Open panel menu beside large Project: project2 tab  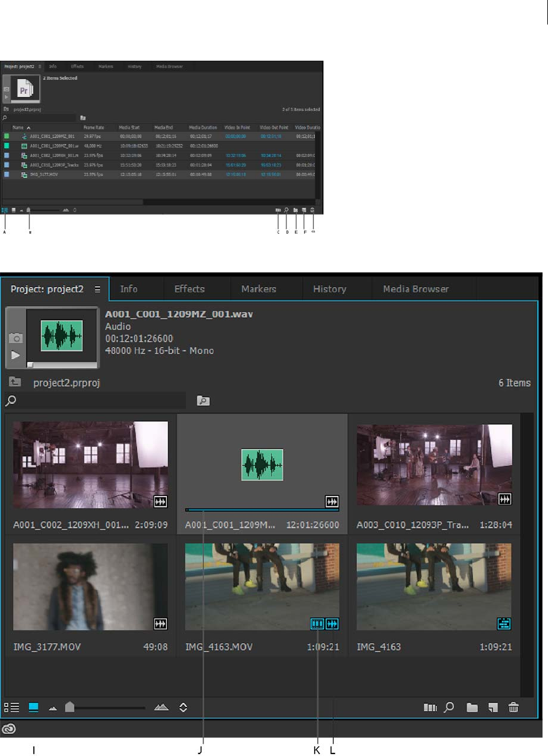click(97, 289)
